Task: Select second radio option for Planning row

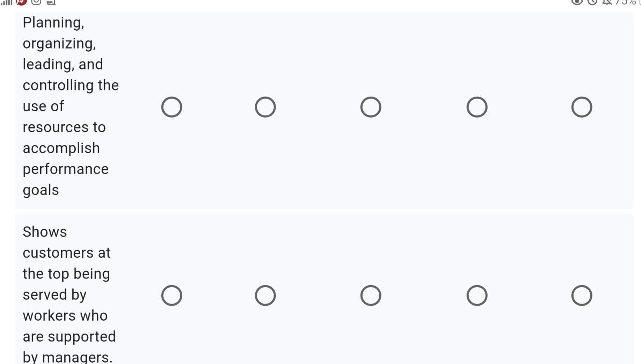Action: tap(265, 107)
